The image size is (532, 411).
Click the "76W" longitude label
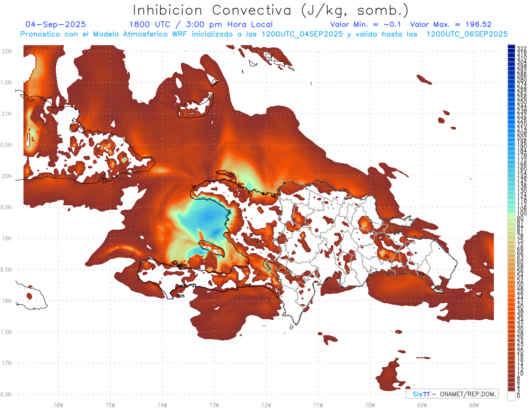(58, 405)
